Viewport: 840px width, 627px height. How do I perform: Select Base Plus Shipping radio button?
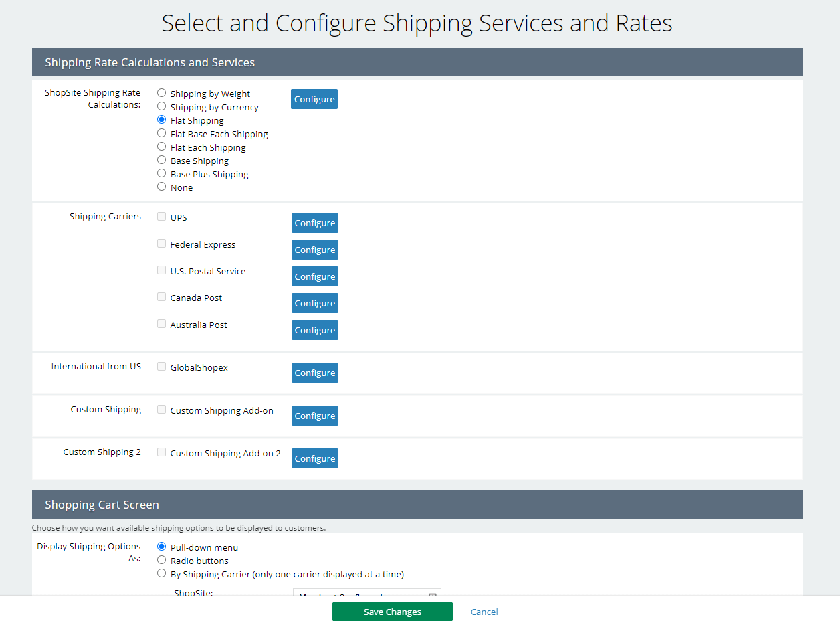pos(161,173)
